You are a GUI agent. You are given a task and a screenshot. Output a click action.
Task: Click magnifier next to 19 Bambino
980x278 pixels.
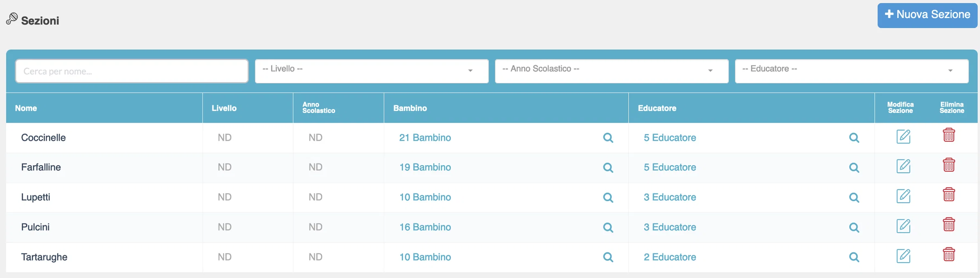click(x=608, y=168)
